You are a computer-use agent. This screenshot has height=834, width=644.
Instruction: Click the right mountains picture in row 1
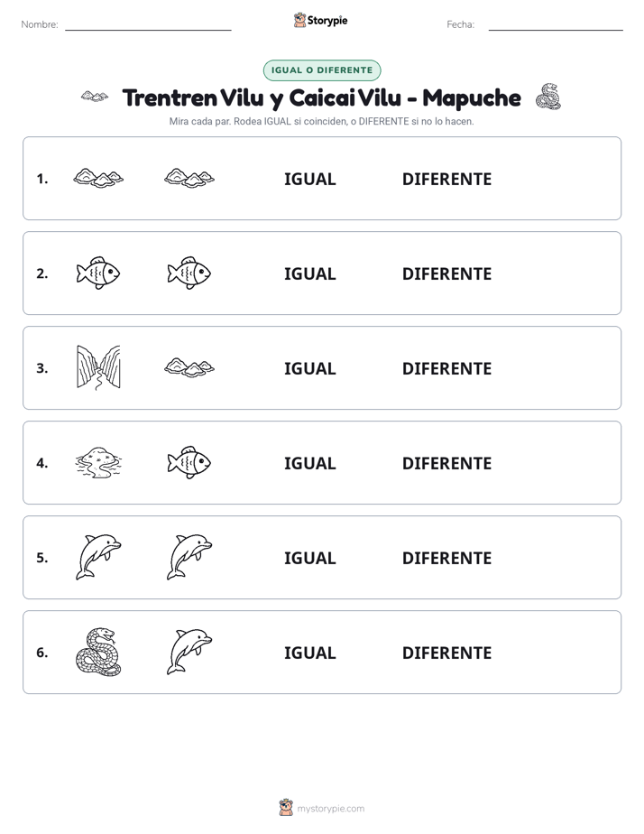tap(189, 178)
